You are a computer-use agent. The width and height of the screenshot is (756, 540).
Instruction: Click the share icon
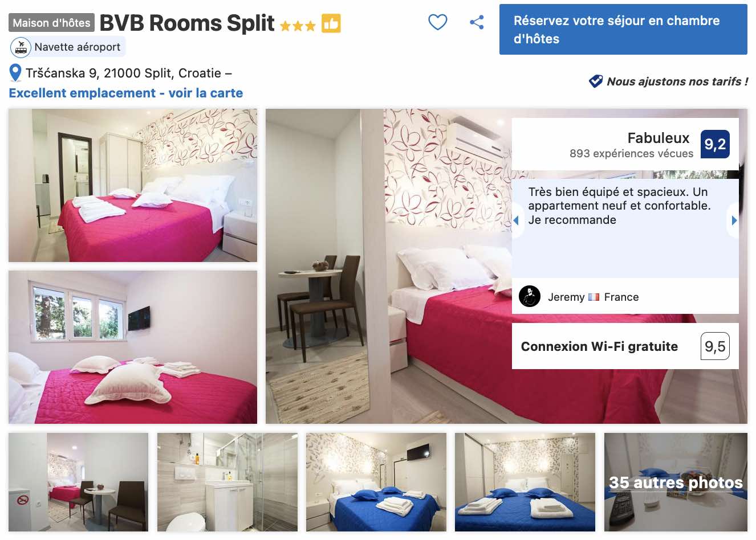[477, 22]
